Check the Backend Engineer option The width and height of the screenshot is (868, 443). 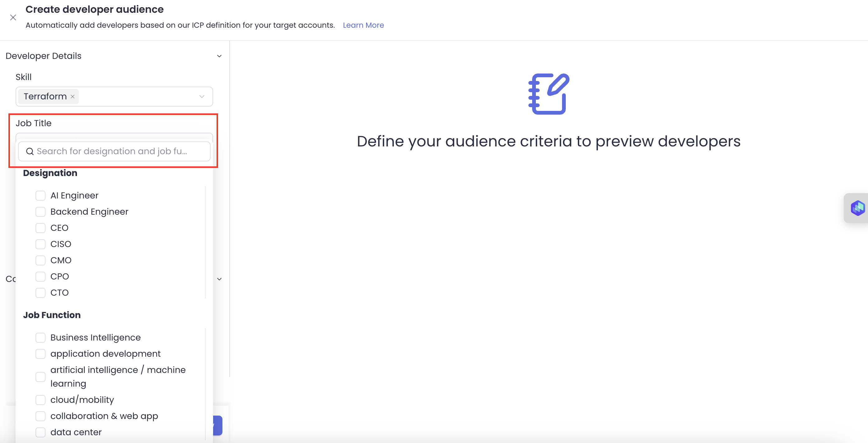tap(41, 212)
